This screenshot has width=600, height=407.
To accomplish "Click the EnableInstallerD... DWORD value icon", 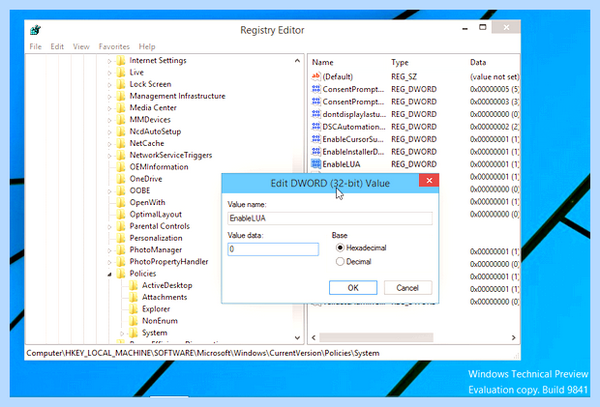I will tap(316, 152).
